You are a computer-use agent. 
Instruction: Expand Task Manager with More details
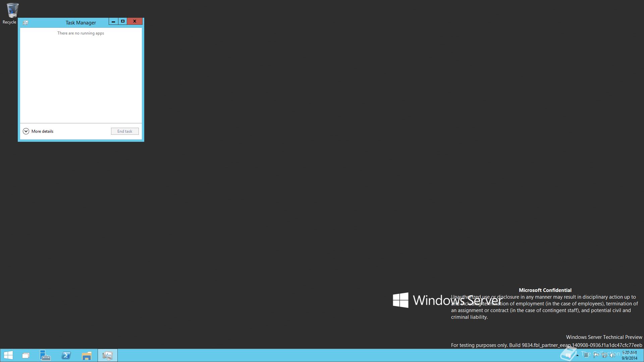click(38, 131)
